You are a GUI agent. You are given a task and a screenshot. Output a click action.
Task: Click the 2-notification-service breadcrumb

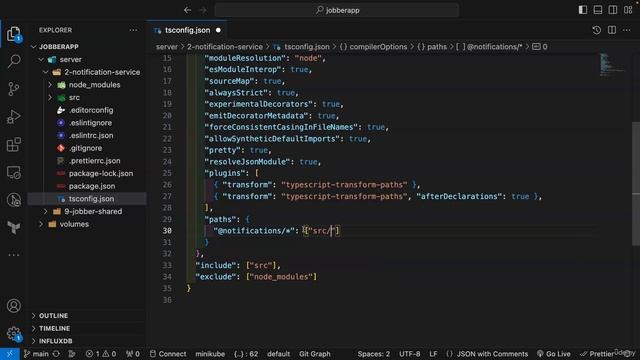click(x=225, y=47)
